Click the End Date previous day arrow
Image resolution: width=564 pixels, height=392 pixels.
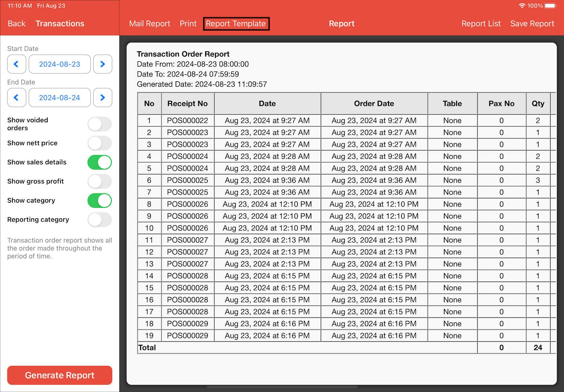(x=17, y=97)
